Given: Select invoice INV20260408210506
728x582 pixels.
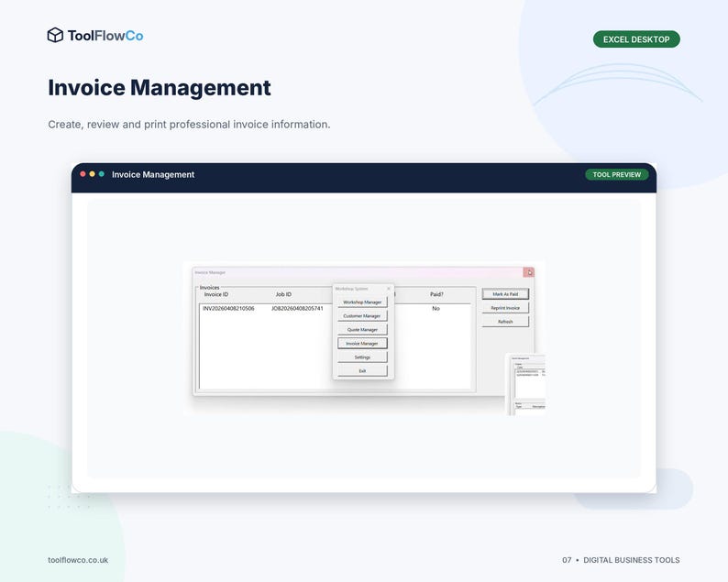Looking at the screenshot, I should [228, 308].
